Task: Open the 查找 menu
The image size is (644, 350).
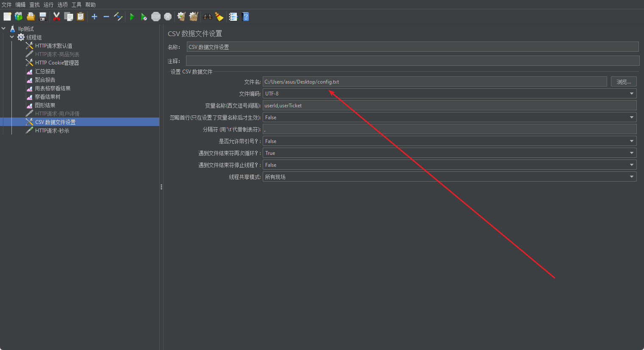Action: [x=35, y=5]
